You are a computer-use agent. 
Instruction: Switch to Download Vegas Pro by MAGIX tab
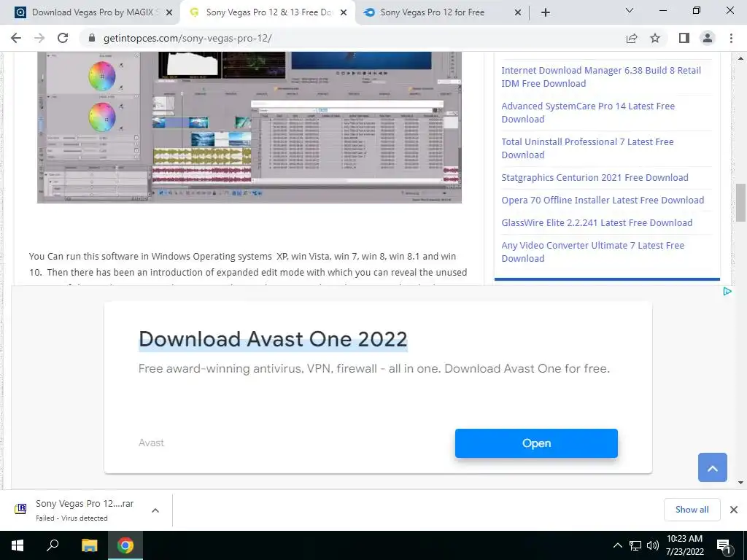pyautogui.click(x=93, y=12)
